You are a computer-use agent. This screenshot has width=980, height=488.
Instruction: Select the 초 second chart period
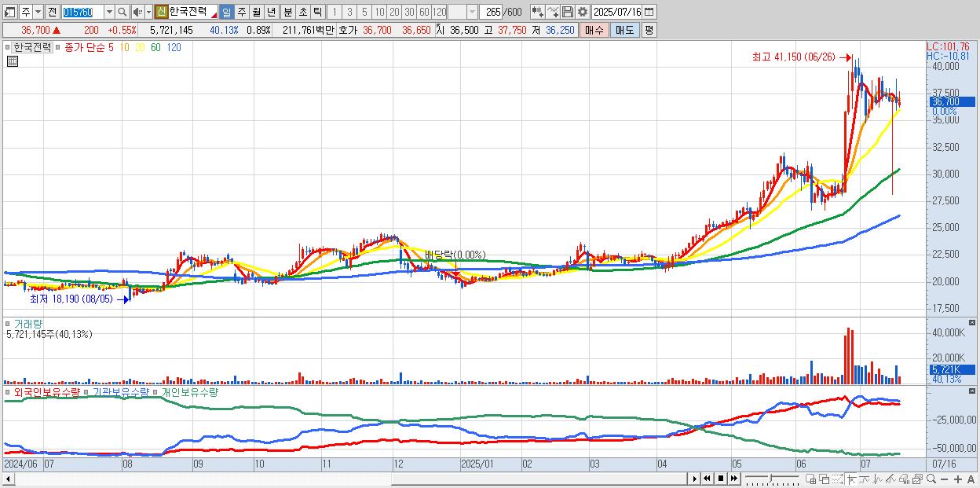[x=302, y=12]
